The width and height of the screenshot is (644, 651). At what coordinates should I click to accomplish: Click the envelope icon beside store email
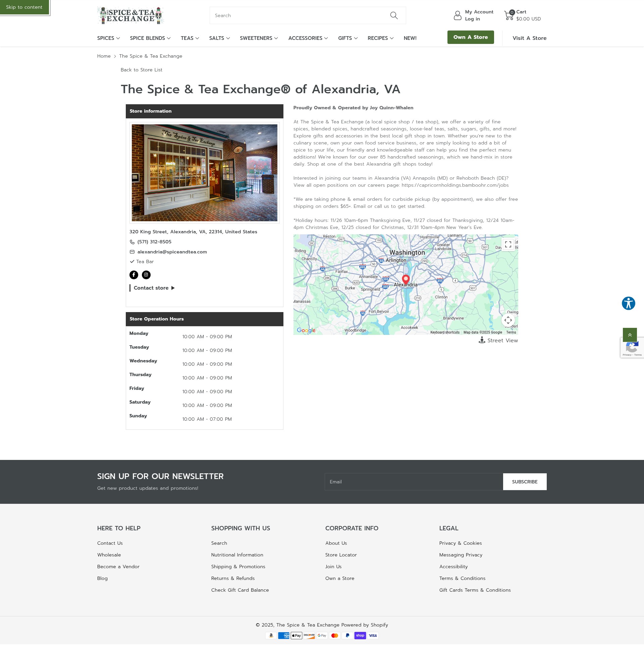tap(132, 252)
